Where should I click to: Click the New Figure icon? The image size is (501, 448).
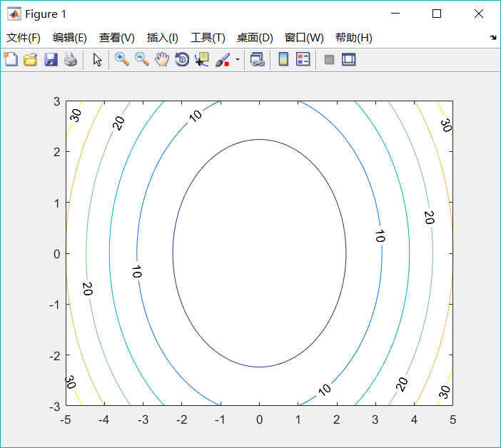click(x=11, y=60)
